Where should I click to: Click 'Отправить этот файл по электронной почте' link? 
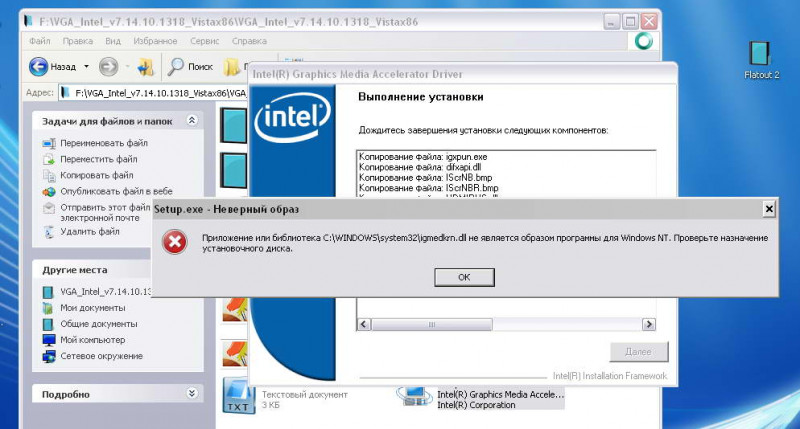click(x=105, y=212)
